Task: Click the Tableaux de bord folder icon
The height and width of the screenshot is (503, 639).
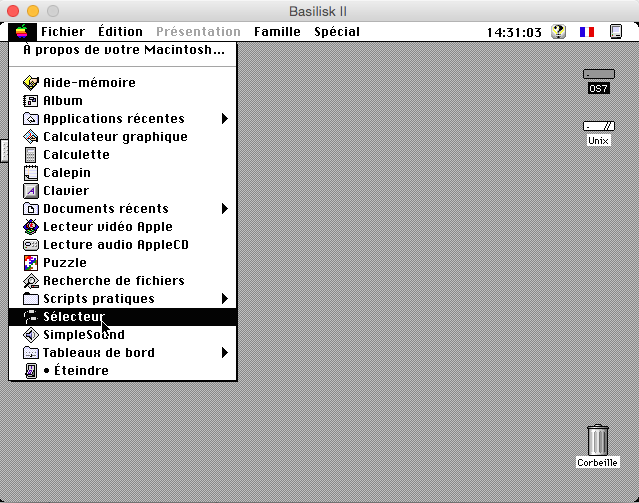Action: [31, 353]
